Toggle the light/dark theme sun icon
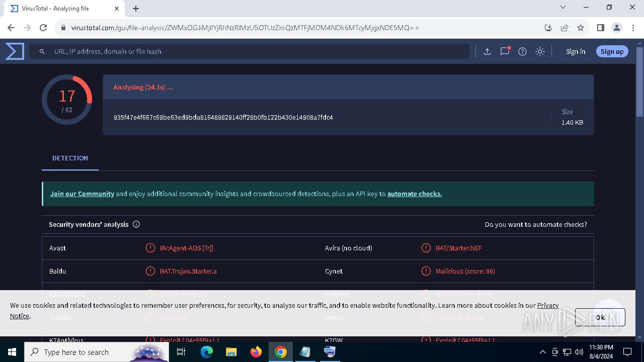 (540, 51)
